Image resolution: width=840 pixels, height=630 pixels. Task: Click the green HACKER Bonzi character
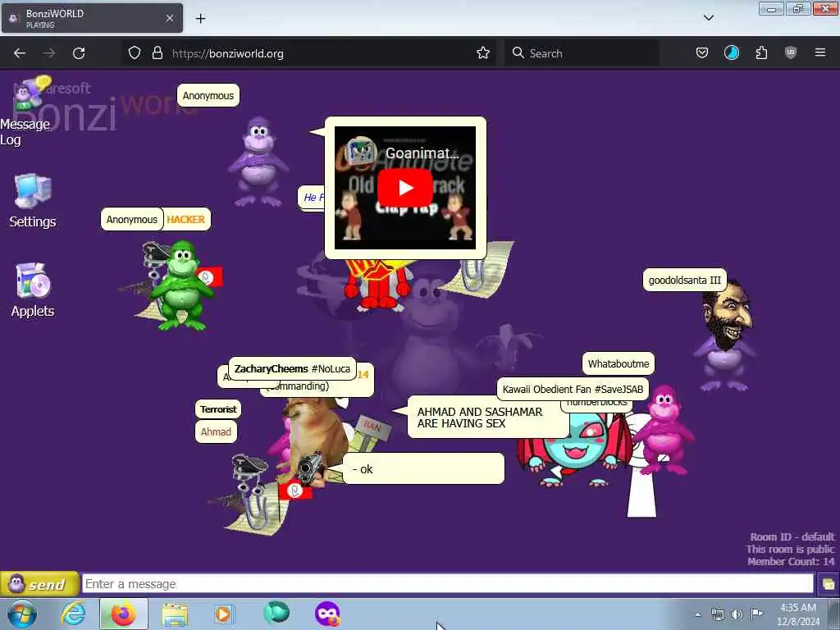tap(181, 285)
